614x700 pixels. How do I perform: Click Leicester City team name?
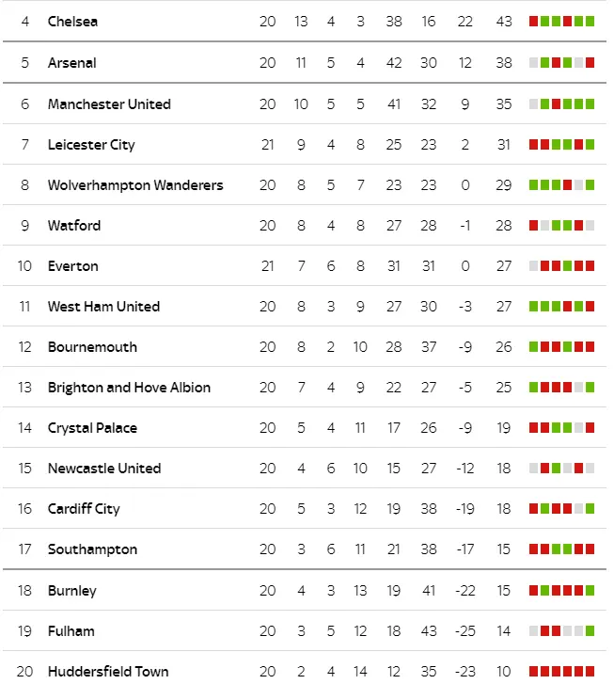[x=91, y=144]
